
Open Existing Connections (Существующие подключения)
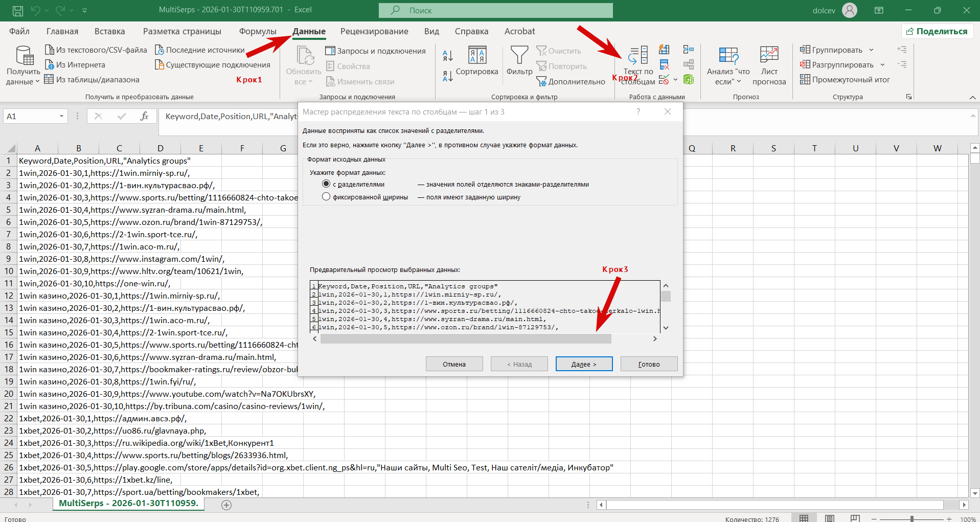point(212,64)
